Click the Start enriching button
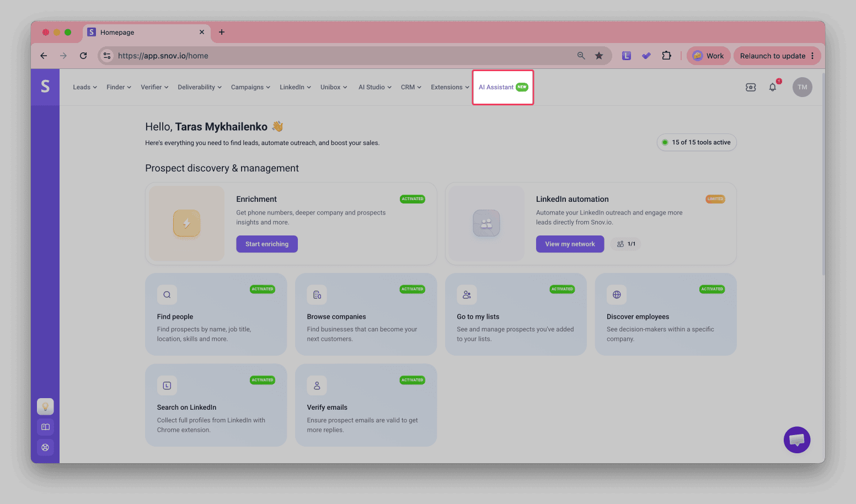The height and width of the screenshot is (504, 856). click(267, 244)
